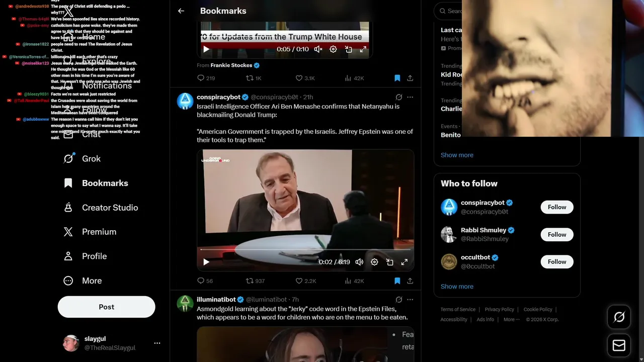Repost the conspiracybot post with 937 reposts
The height and width of the screenshot is (362, 644).
[255, 281]
